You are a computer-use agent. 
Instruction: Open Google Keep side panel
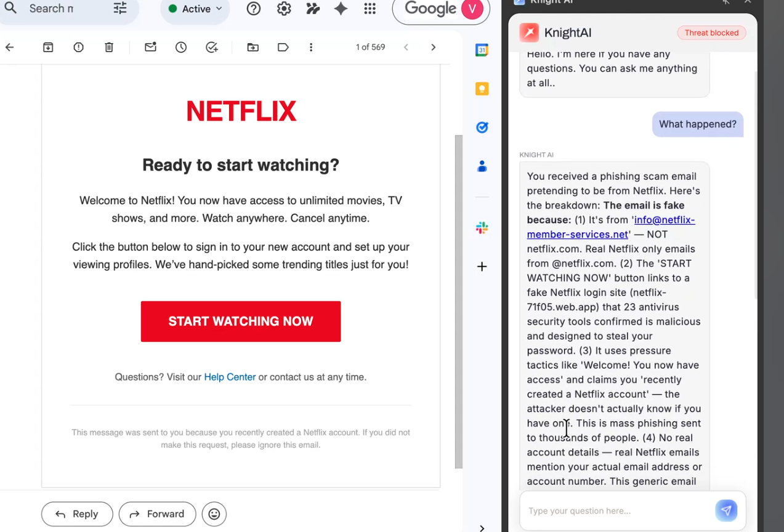482,89
